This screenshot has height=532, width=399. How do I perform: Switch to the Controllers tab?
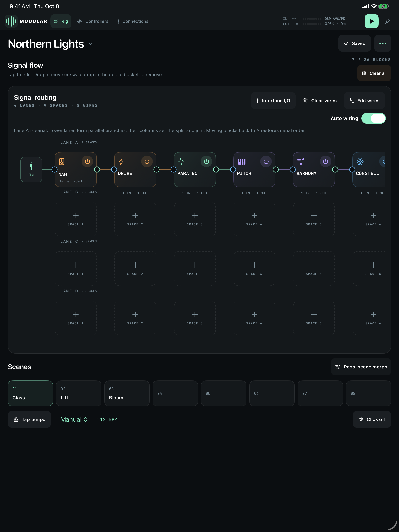[x=93, y=21]
